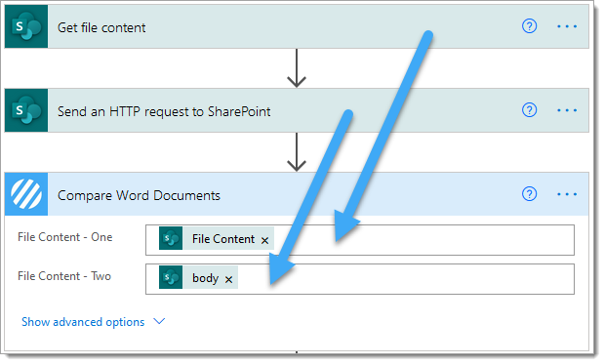604x364 pixels.
Task: Open the ellipsis menu on Send an HTTP request
Action: (567, 110)
